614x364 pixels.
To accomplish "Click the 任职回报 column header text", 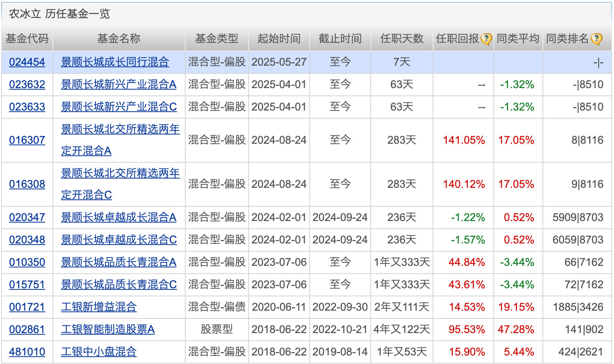I will click(457, 39).
